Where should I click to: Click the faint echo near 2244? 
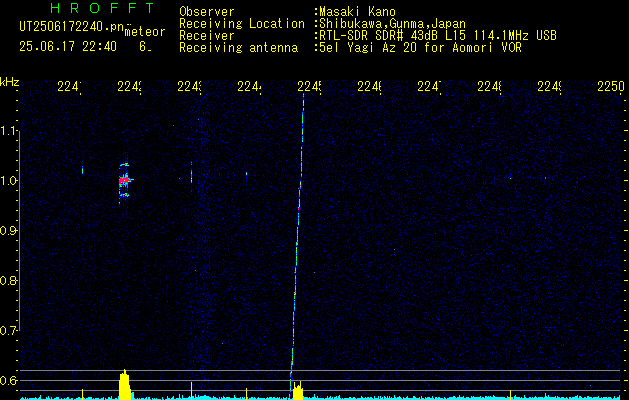246,174
